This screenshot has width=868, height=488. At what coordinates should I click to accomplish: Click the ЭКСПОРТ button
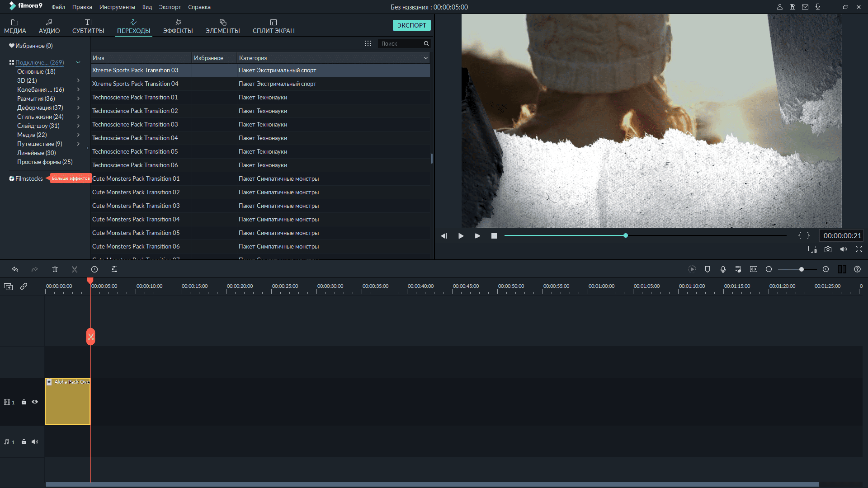pos(411,25)
